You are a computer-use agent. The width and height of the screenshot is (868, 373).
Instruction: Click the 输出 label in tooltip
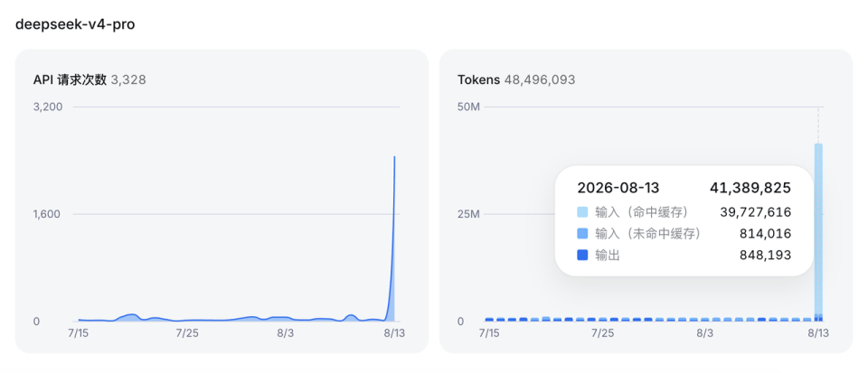[x=608, y=256]
